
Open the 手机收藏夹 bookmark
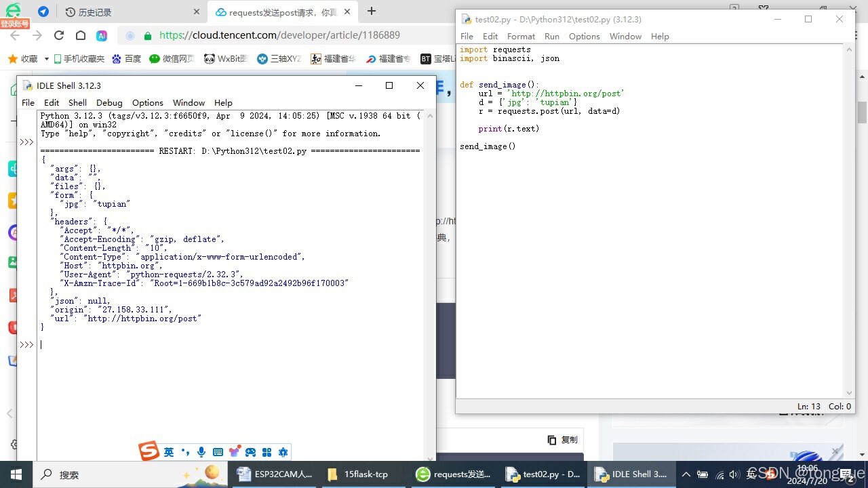point(79,59)
